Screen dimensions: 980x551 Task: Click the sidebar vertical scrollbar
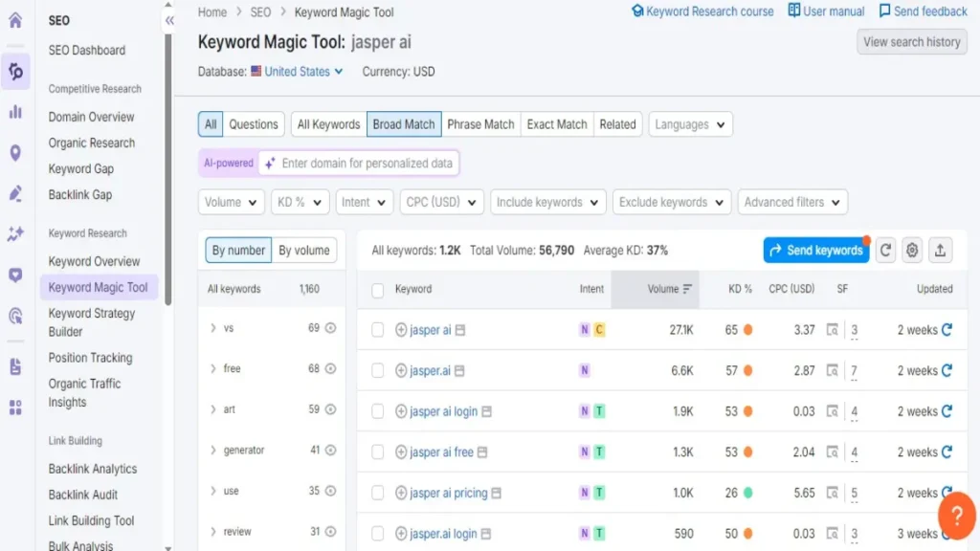coord(168,168)
